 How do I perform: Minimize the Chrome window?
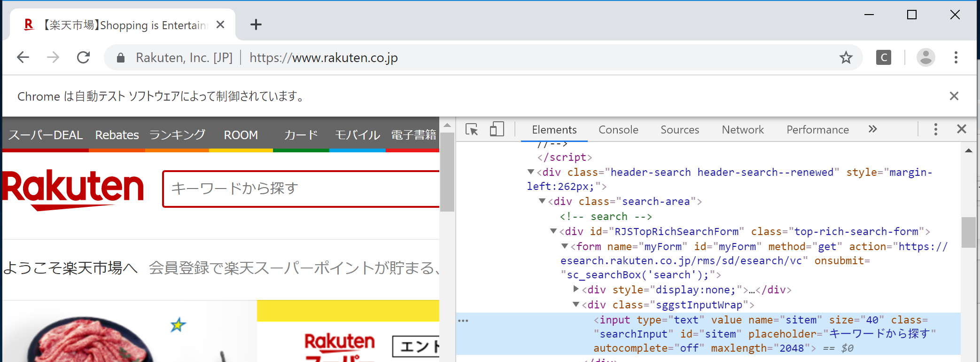pyautogui.click(x=869, y=15)
